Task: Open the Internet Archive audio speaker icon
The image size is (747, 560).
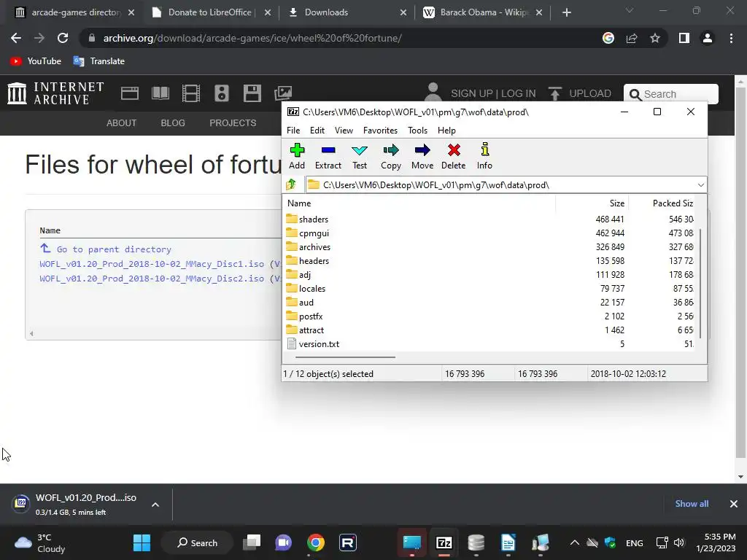Action: [x=222, y=93]
